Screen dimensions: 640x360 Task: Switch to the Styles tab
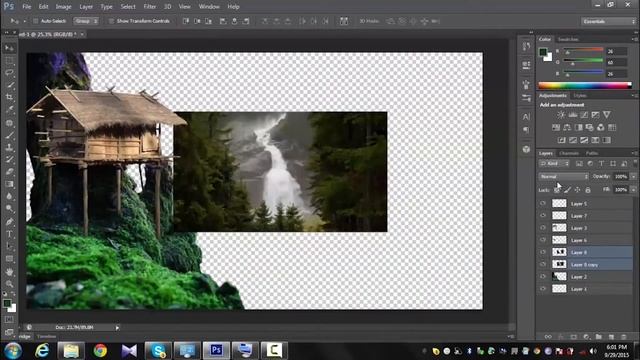click(x=580, y=96)
